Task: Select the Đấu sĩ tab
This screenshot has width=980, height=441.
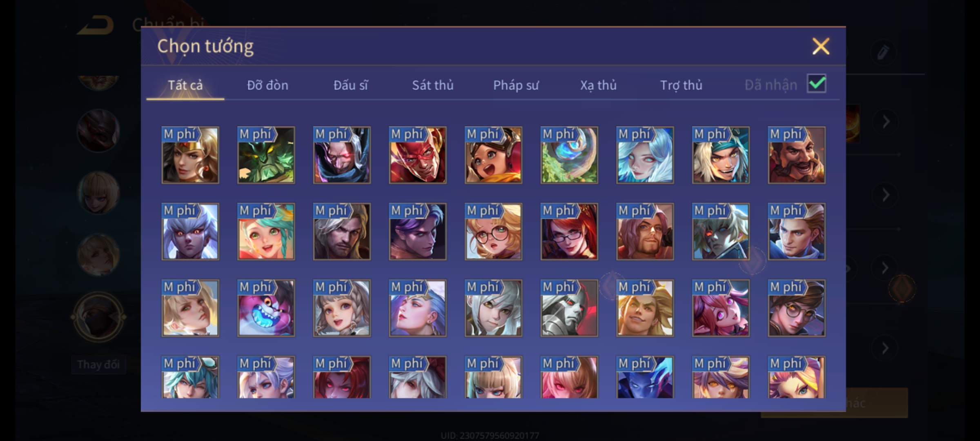Action: [350, 85]
